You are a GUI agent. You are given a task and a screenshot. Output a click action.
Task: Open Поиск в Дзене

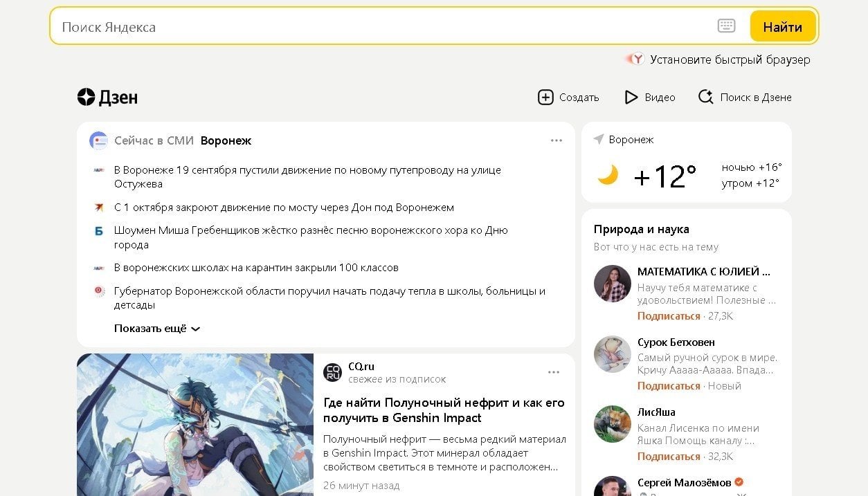coord(756,98)
